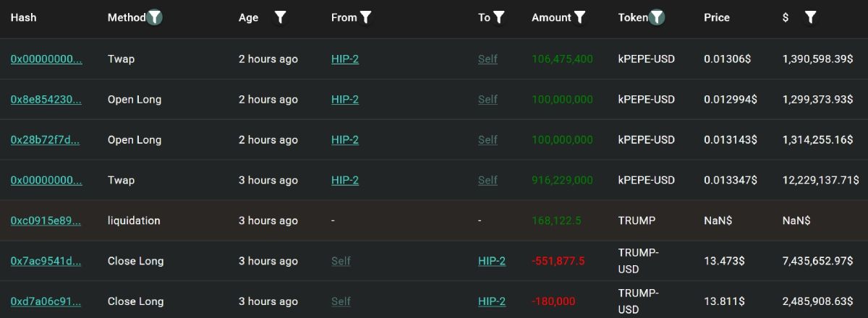Open the Method column filter icon

pyautogui.click(x=154, y=17)
